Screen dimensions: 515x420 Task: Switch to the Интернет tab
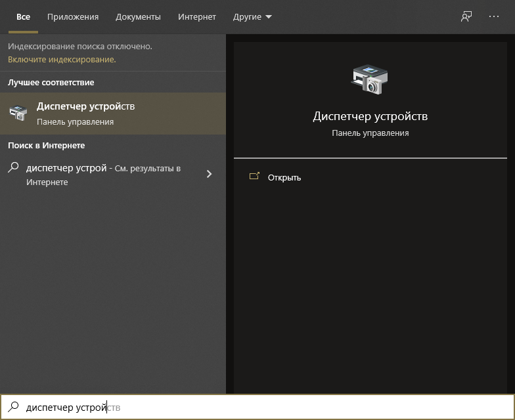point(197,17)
